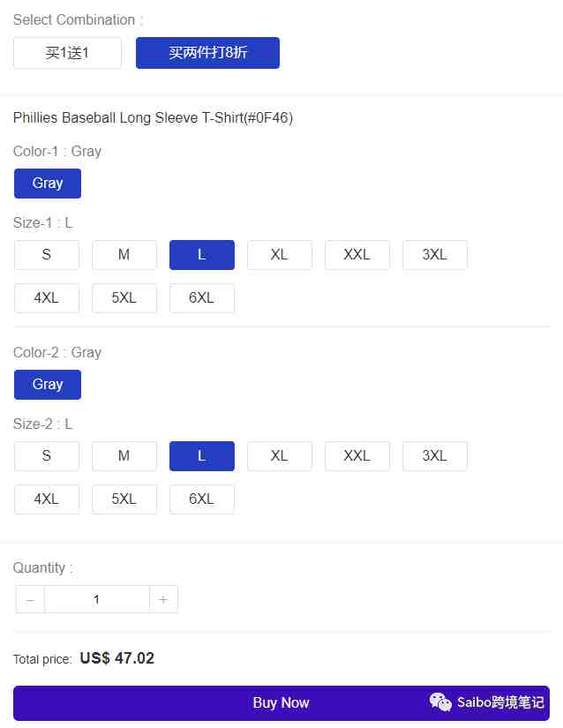Click the quantity number input field
This screenshot has width=563, height=728.
click(96, 599)
